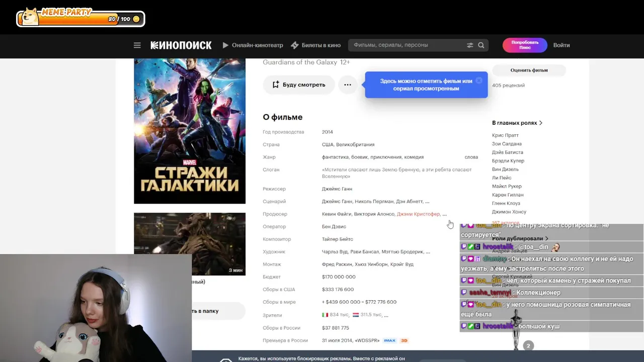644x362 pixels.
Task: Click genre комедия
Action: pyautogui.click(x=414, y=157)
